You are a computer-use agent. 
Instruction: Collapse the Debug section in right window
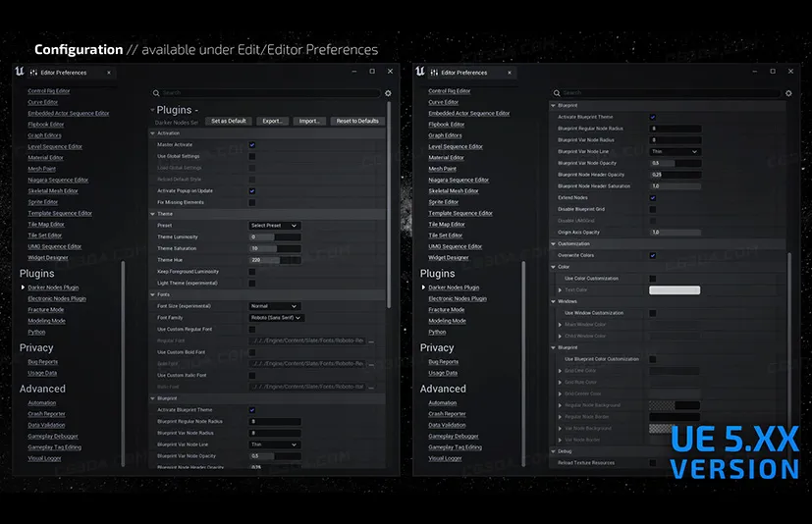point(553,451)
